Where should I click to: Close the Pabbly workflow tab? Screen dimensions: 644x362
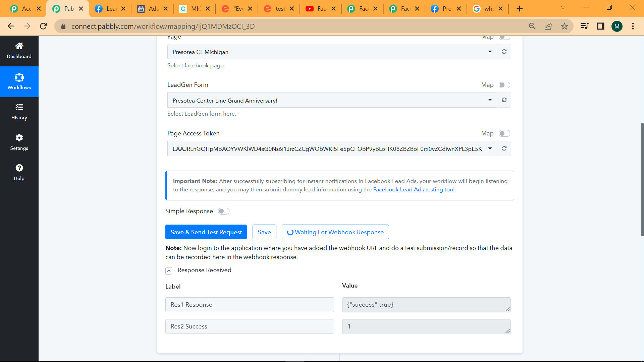(x=81, y=9)
